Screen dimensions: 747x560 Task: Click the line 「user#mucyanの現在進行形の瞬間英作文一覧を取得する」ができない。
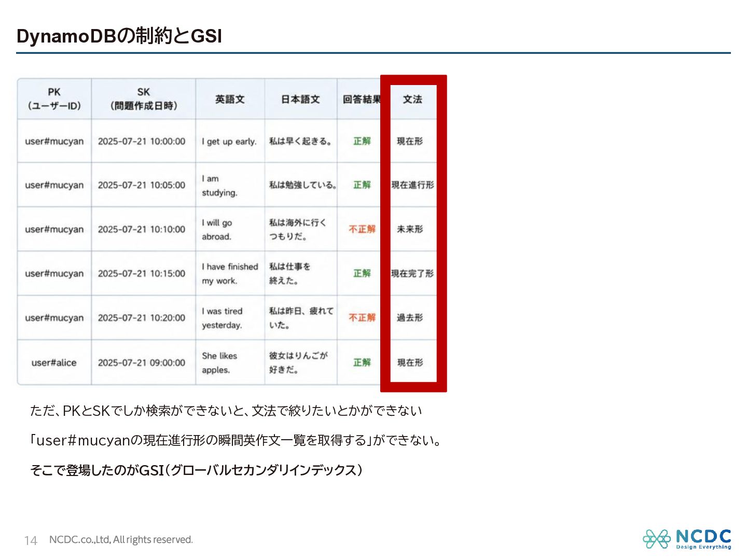tap(236, 440)
